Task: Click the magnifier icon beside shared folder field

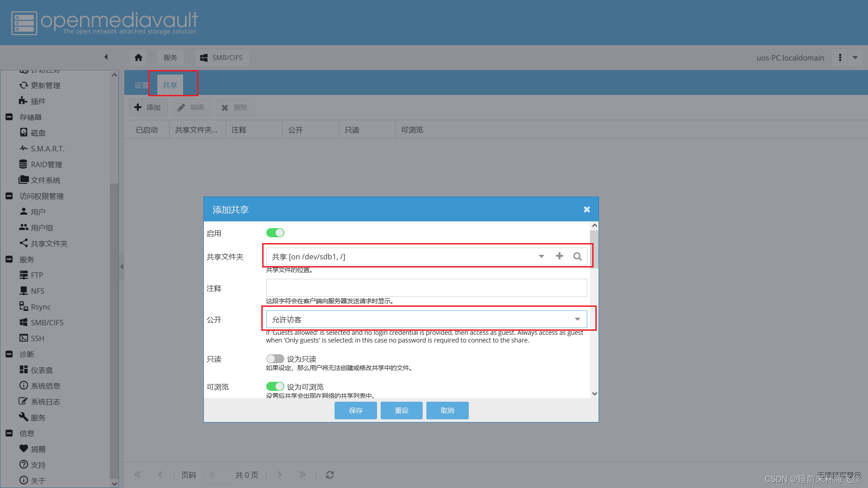Action: (577, 256)
